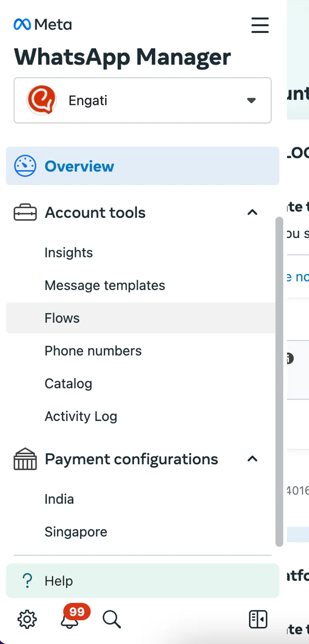The image size is (309, 644).
Task: Select Singapore payment configuration
Action: pos(76,532)
